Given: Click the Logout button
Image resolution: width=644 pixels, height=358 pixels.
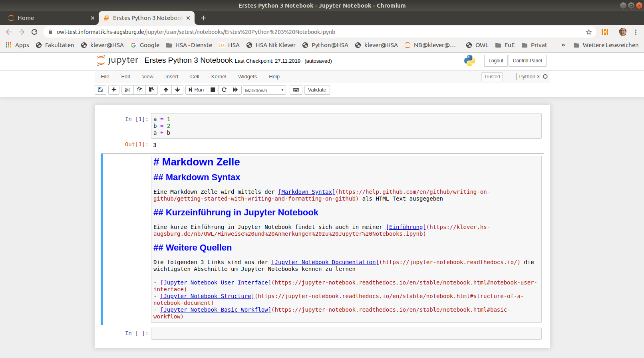Looking at the screenshot, I should (x=496, y=61).
